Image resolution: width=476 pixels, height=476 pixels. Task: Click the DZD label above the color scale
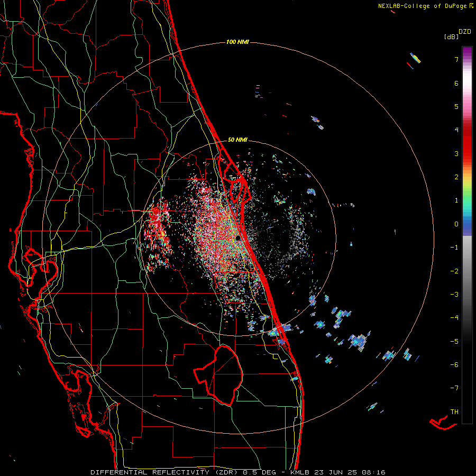pos(465,32)
